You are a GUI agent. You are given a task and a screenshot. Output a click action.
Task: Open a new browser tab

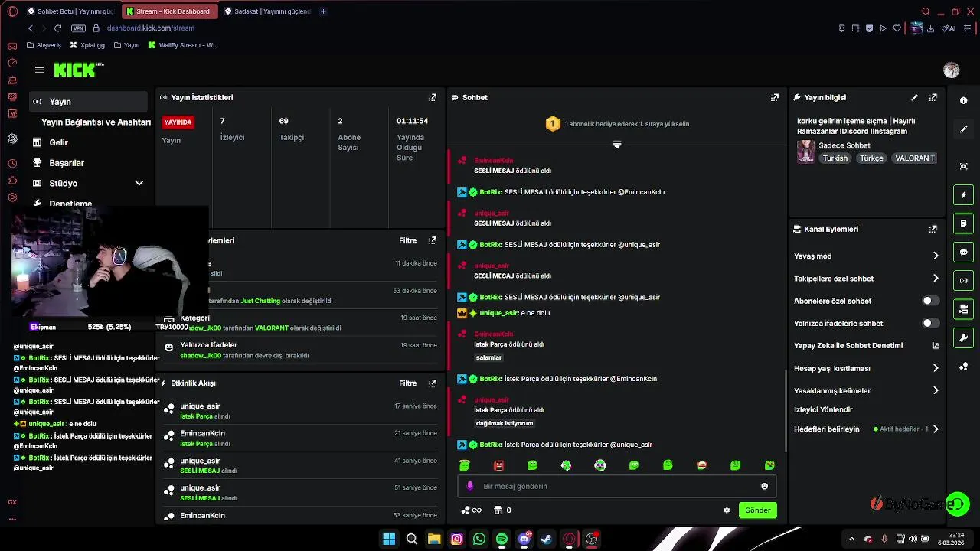tap(323, 11)
